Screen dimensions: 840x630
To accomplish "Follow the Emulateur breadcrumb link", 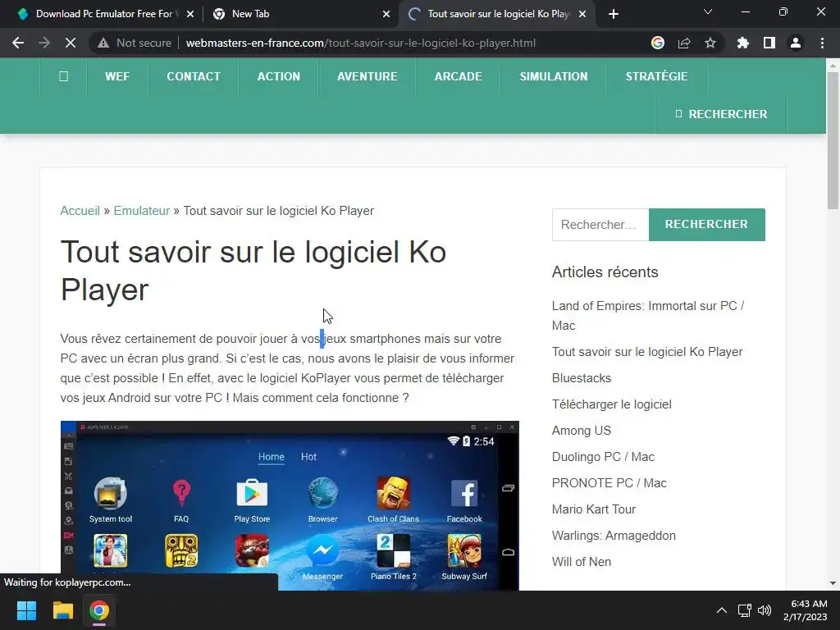I will tap(141, 211).
